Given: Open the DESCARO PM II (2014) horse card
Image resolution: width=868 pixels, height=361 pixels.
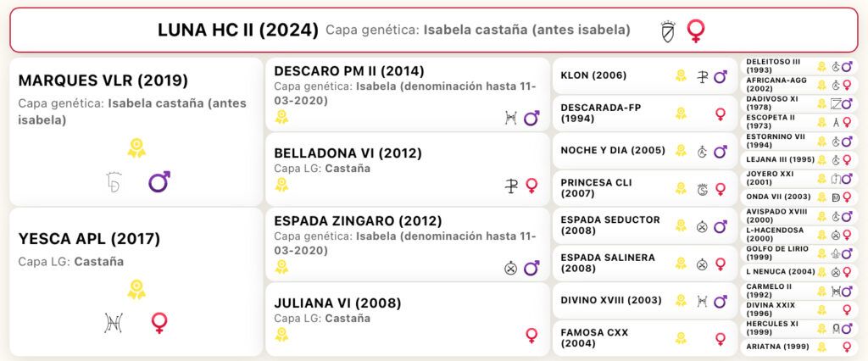Looking at the screenshot, I should point(408,94).
